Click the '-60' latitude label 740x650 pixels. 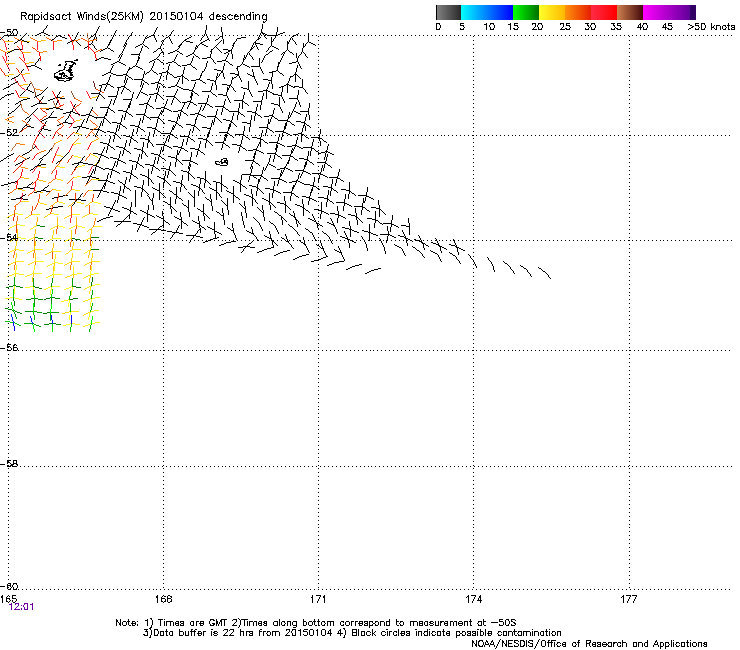tap(9, 586)
